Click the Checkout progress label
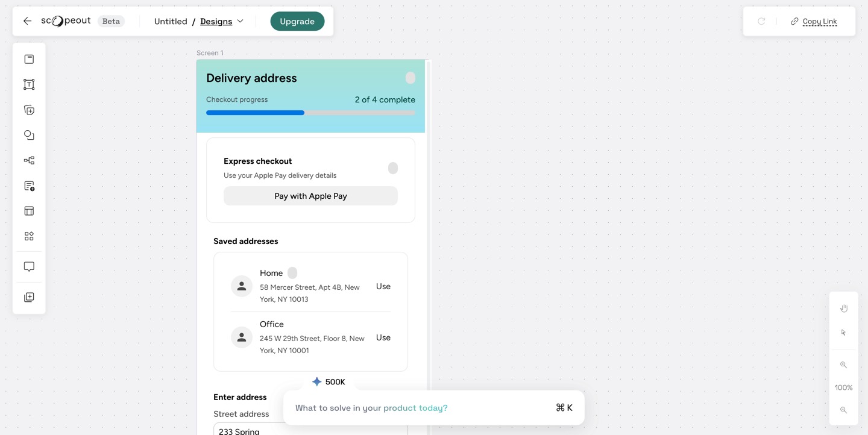Image resolution: width=868 pixels, height=435 pixels. click(x=237, y=99)
